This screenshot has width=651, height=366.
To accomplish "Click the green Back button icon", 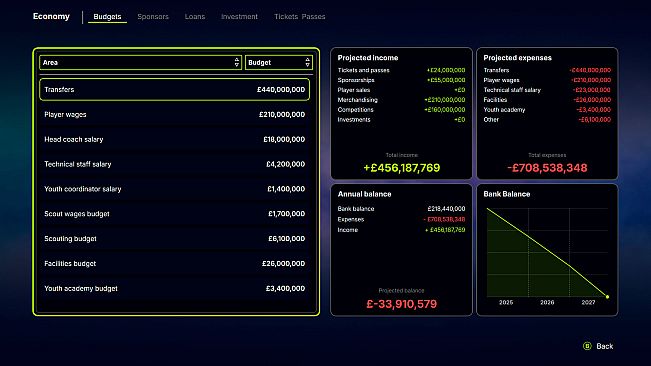I will pos(587,346).
